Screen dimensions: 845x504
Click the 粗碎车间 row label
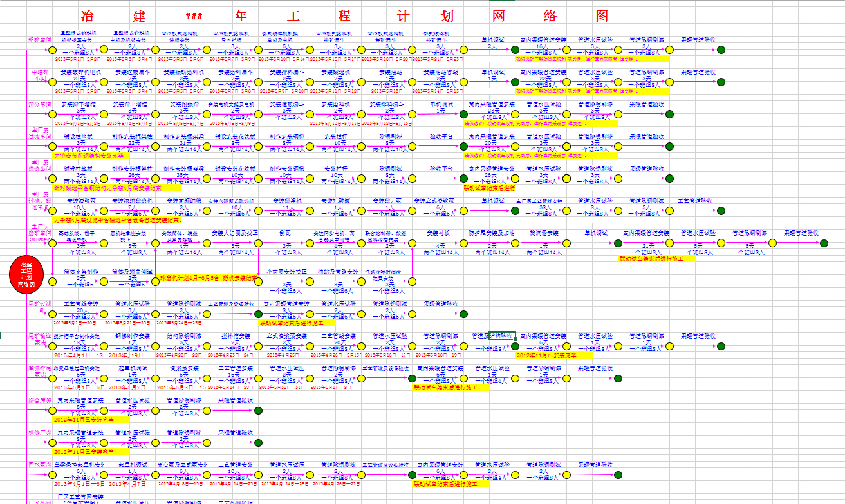(x=39, y=40)
